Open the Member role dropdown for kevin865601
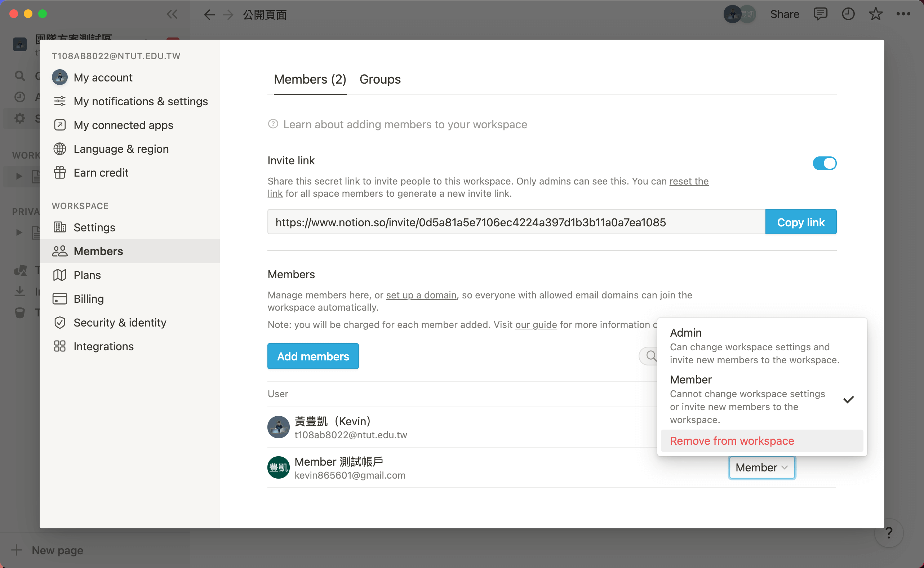The image size is (924, 568). coord(762,468)
